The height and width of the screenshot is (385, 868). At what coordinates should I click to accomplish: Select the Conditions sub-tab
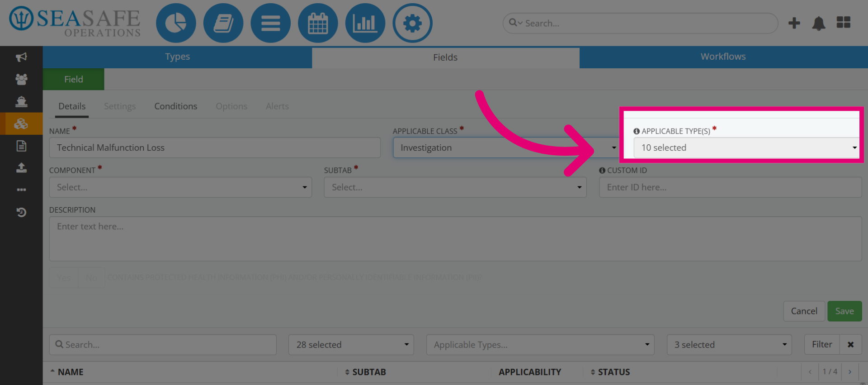tap(176, 106)
